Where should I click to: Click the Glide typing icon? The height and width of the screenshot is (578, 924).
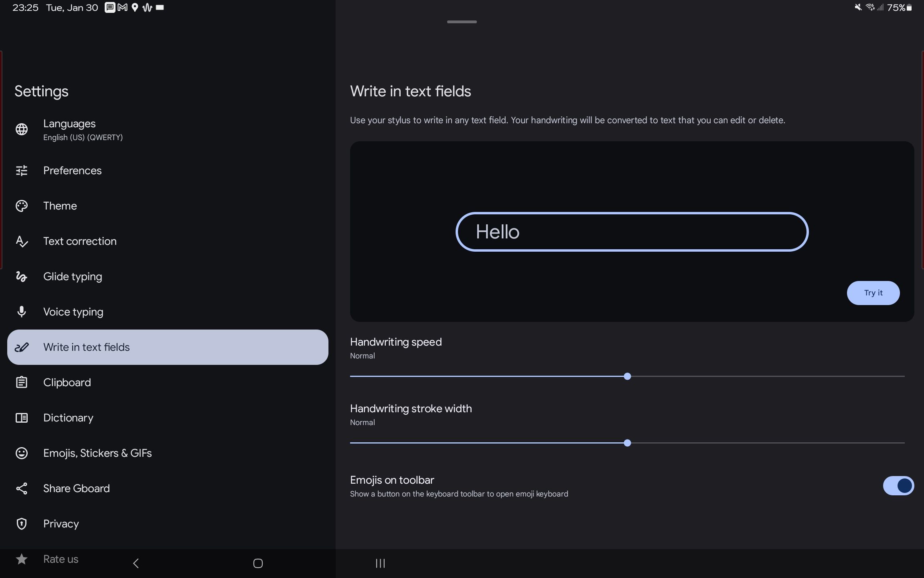(21, 276)
